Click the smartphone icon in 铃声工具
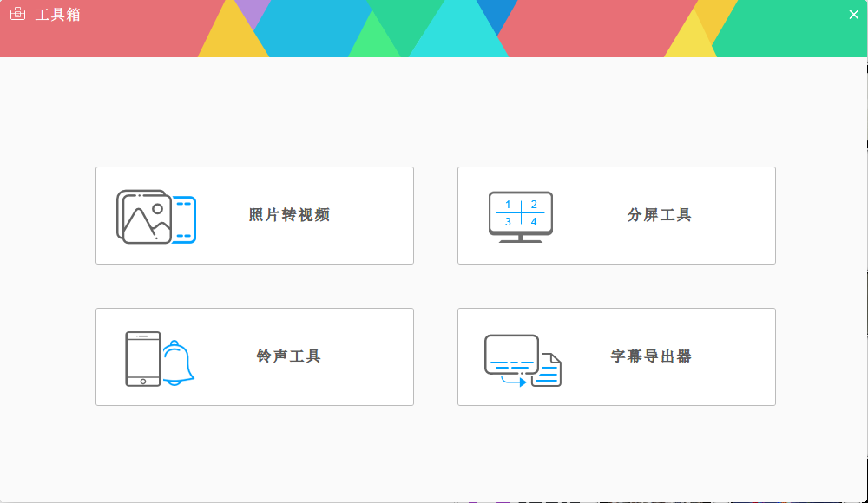Image resolution: width=868 pixels, height=503 pixels. coord(143,358)
